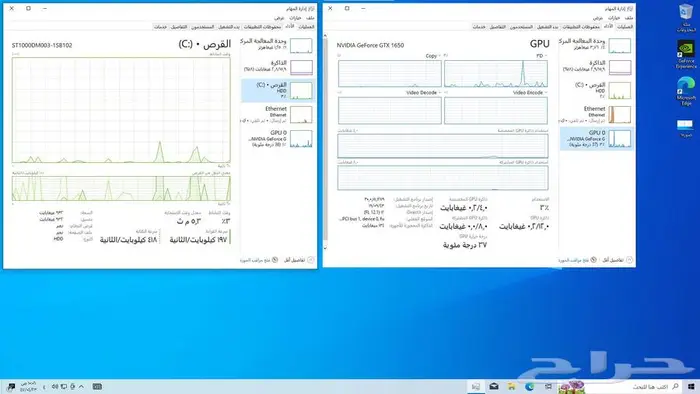Switch to App history tab in Disk window
Screen dimensions: 700x394
coord(262,27)
